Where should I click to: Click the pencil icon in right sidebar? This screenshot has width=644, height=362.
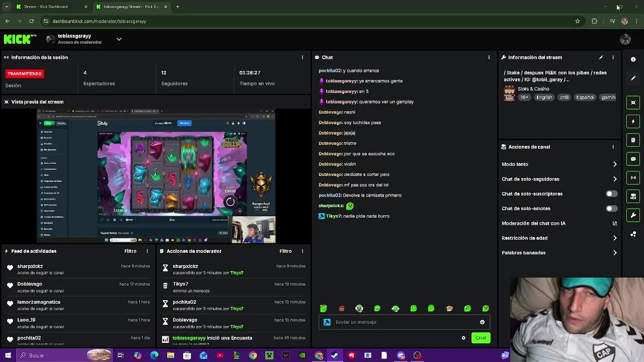coord(633,78)
